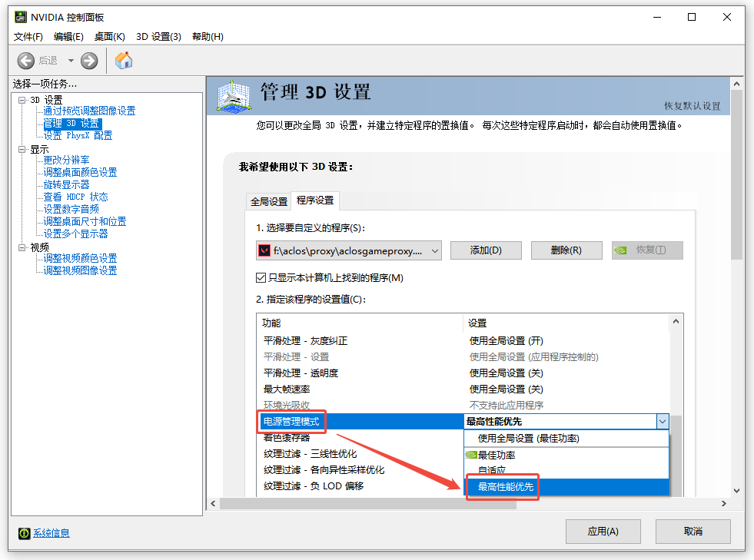Click settings list scroll-up arrow
Viewport: 754px width, 560px height.
pyautogui.click(x=676, y=321)
